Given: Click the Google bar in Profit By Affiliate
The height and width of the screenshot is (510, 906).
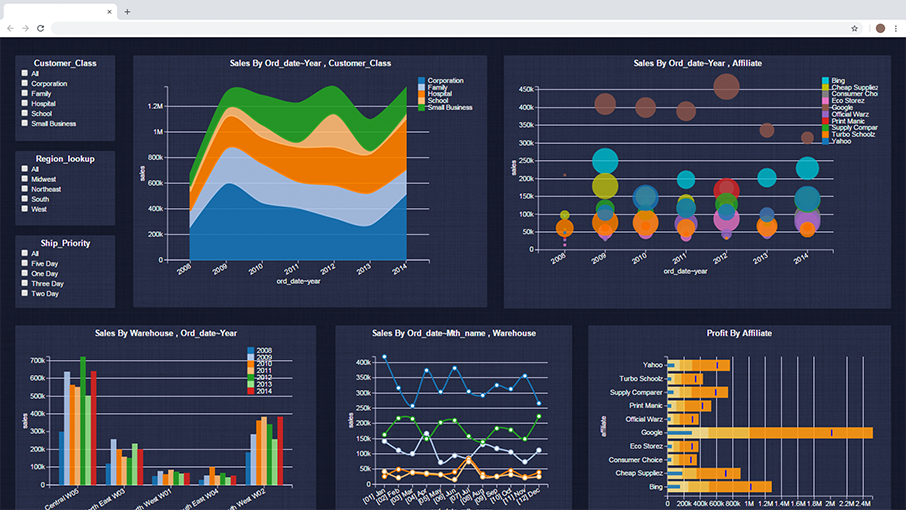Looking at the screenshot, I should click(x=770, y=433).
